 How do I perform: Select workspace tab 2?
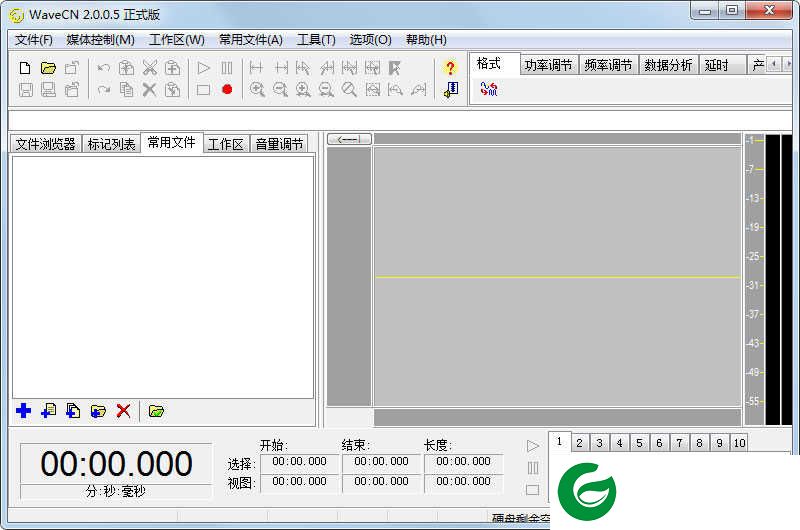[x=579, y=443]
